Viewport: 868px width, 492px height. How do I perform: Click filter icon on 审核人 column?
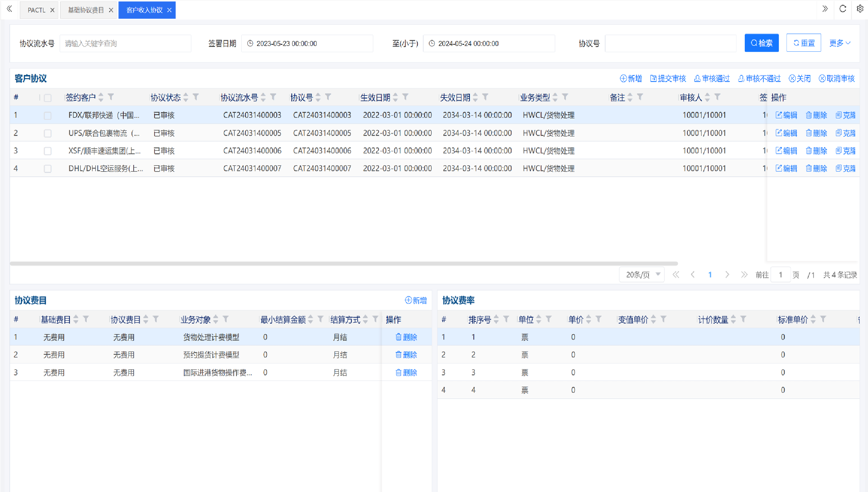point(717,97)
